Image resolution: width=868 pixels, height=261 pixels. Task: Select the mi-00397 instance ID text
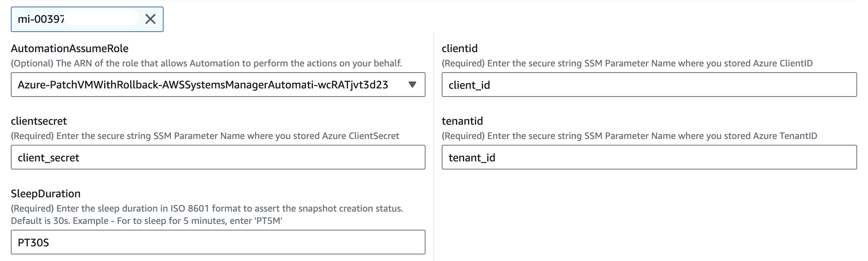pos(41,19)
